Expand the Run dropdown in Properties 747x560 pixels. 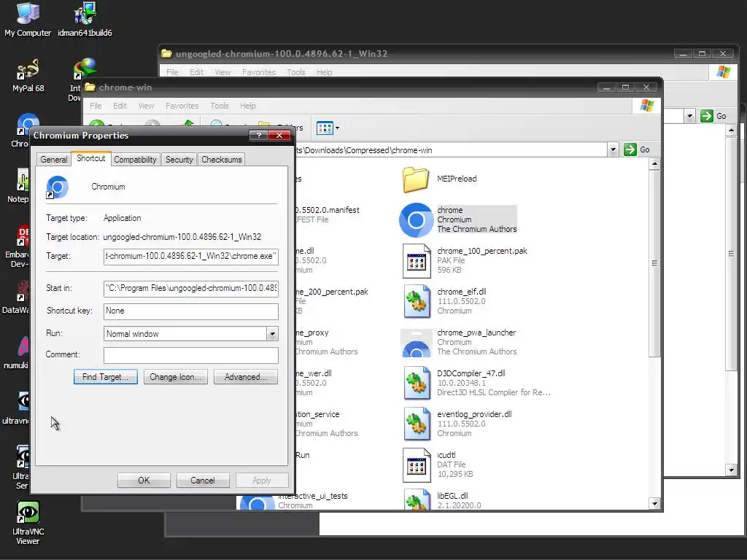(272, 334)
